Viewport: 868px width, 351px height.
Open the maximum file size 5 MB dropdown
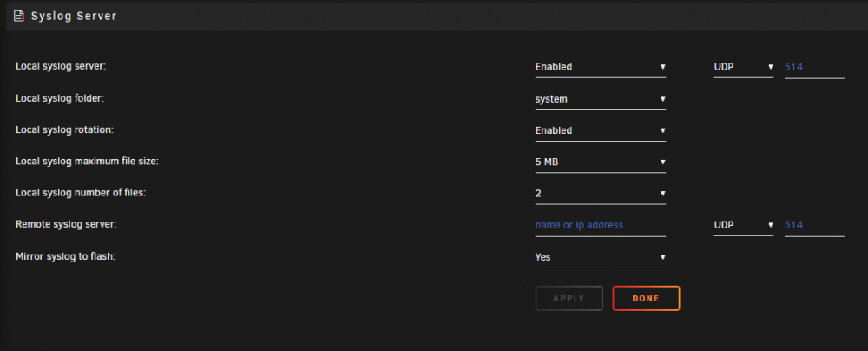tap(600, 162)
